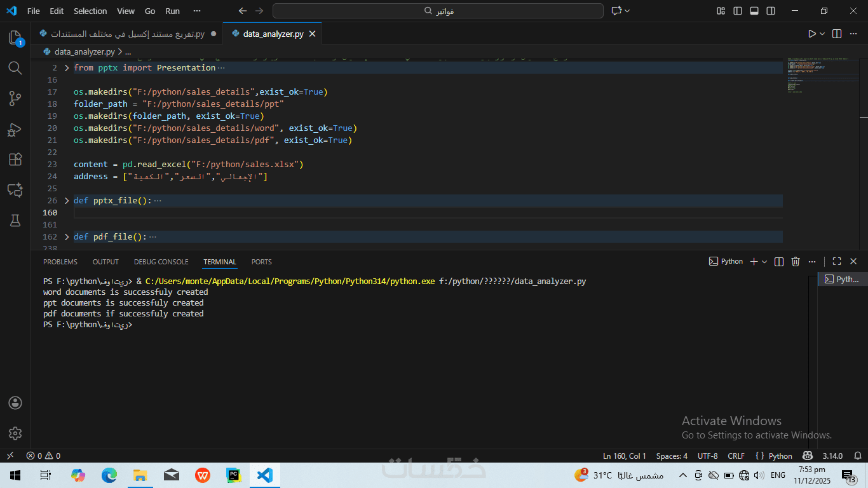Click the CRLF line ending indicator
Image resolution: width=868 pixels, height=488 pixels.
pyautogui.click(x=736, y=456)
